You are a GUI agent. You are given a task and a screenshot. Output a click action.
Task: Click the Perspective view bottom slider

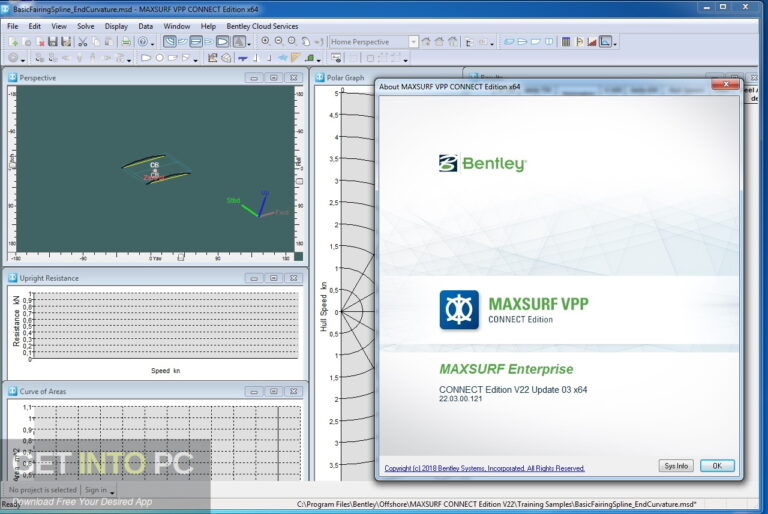pos(181,257)
